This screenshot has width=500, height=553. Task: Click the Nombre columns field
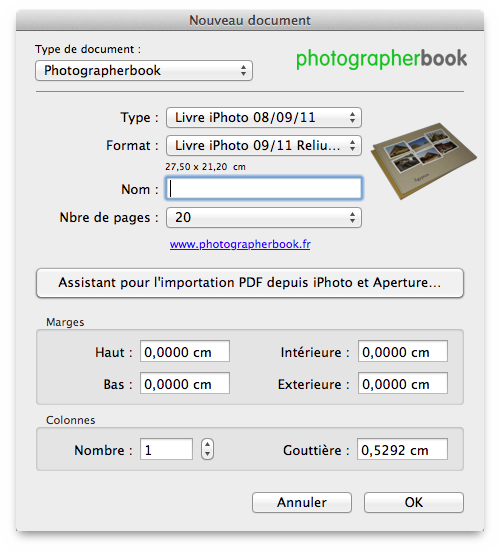(x=166, y=449)
